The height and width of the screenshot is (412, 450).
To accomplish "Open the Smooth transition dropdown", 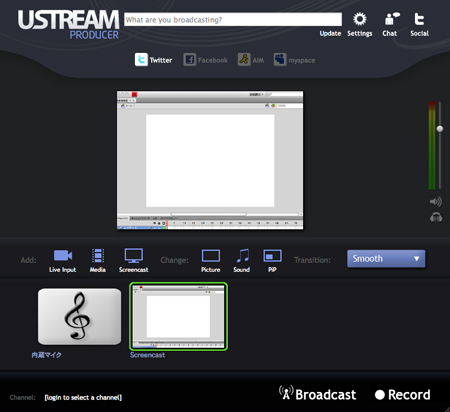I will coord(386,259).
